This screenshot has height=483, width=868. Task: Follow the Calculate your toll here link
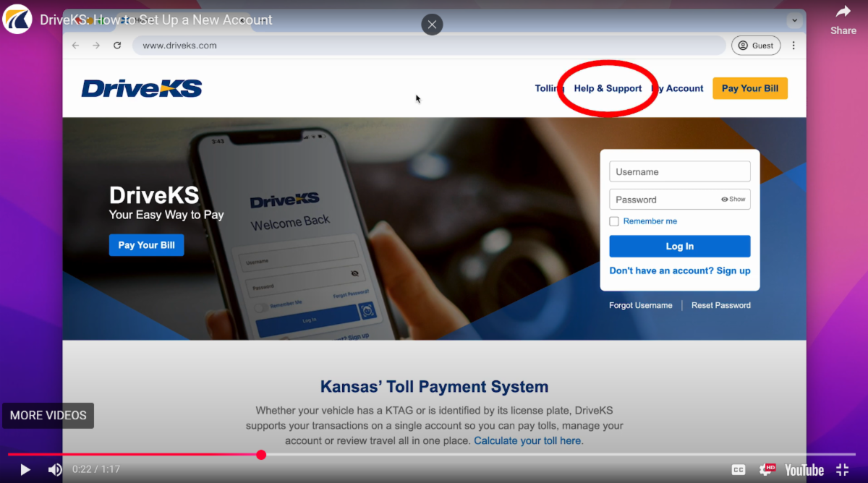527,440
